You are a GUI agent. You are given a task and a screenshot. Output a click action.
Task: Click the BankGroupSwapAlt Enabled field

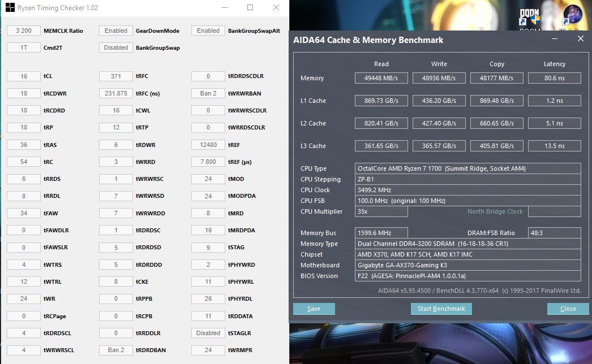pyautogui.click(x=208, y=31)
